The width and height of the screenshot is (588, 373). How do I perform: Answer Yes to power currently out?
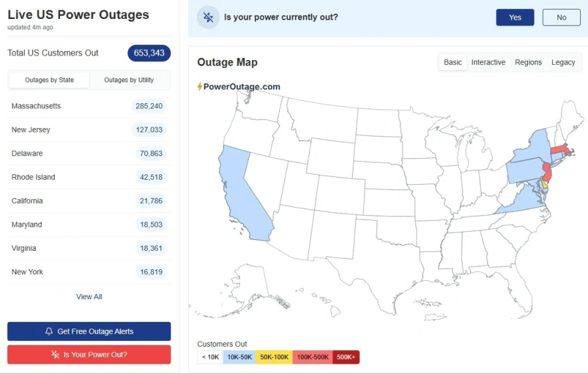[x=515, y=18]
